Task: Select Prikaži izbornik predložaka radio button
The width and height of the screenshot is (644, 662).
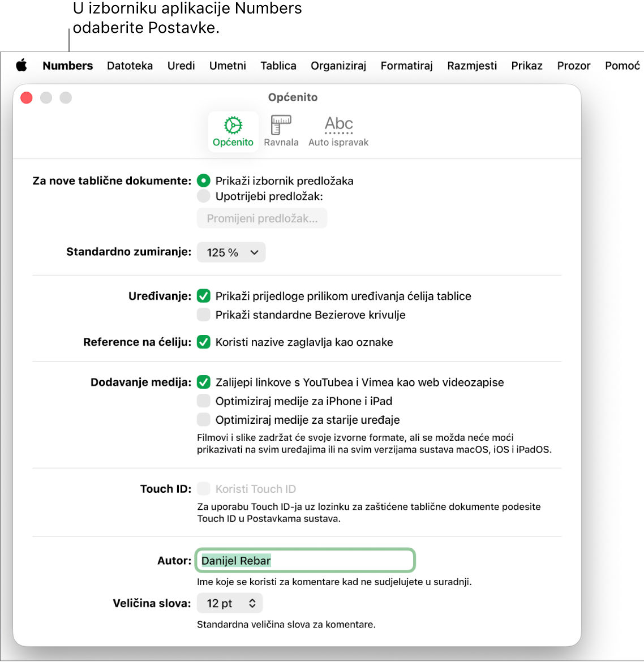Action: click(204, 180)
